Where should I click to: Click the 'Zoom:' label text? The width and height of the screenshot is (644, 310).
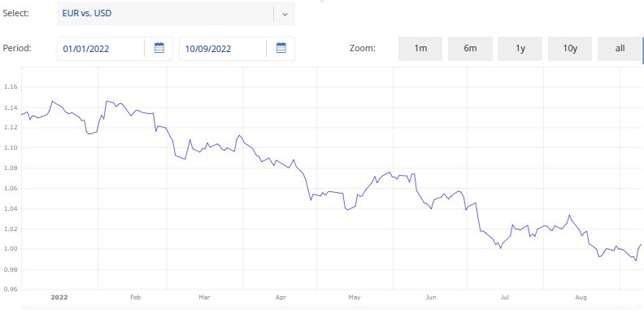coord(363,48)
